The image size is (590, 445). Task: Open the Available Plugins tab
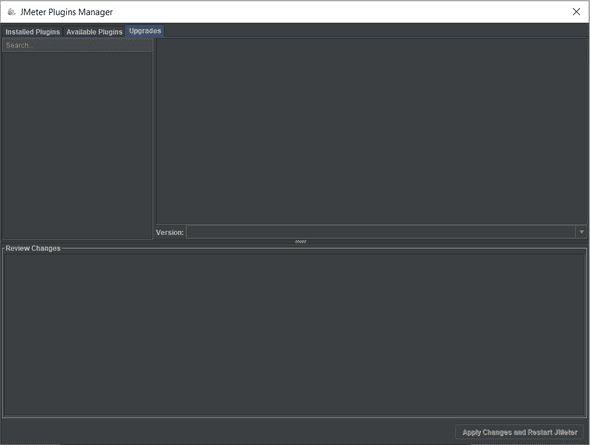(x=94, y=32)
